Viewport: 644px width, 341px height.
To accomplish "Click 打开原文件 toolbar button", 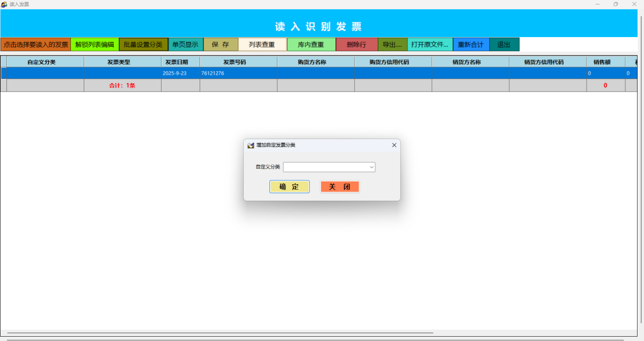I will tap(430, 45).
